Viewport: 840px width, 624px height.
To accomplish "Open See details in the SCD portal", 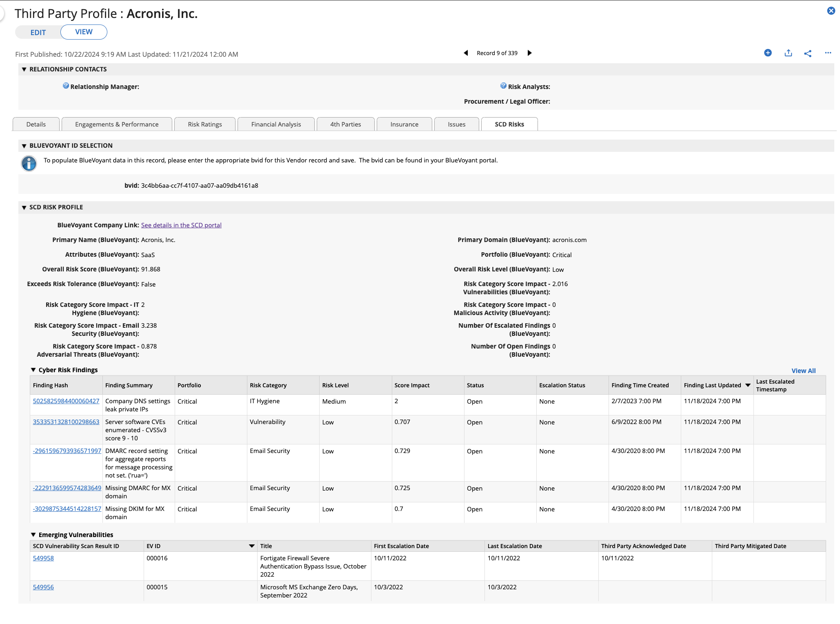I will pos(181,225).
